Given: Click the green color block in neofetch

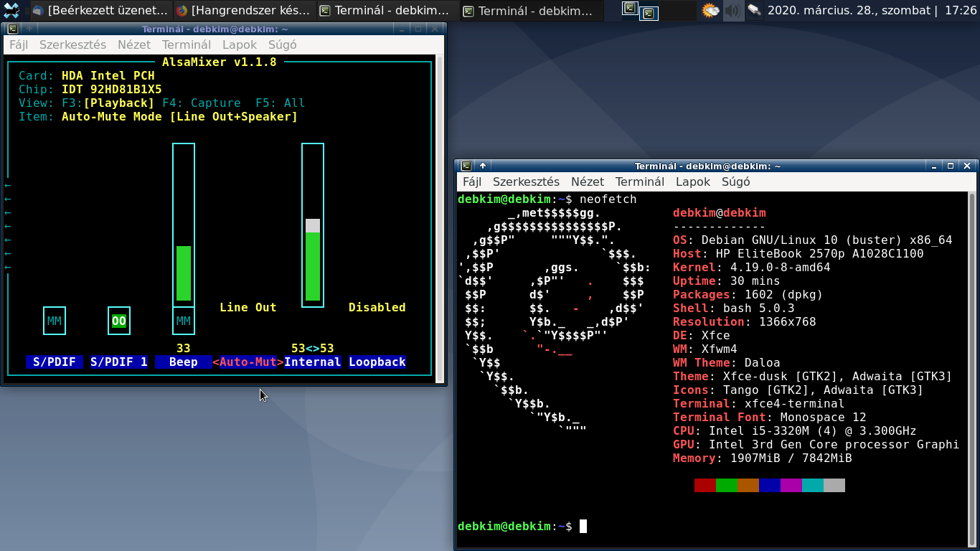Looking at the screenshot, I should [x=727, y=486].
